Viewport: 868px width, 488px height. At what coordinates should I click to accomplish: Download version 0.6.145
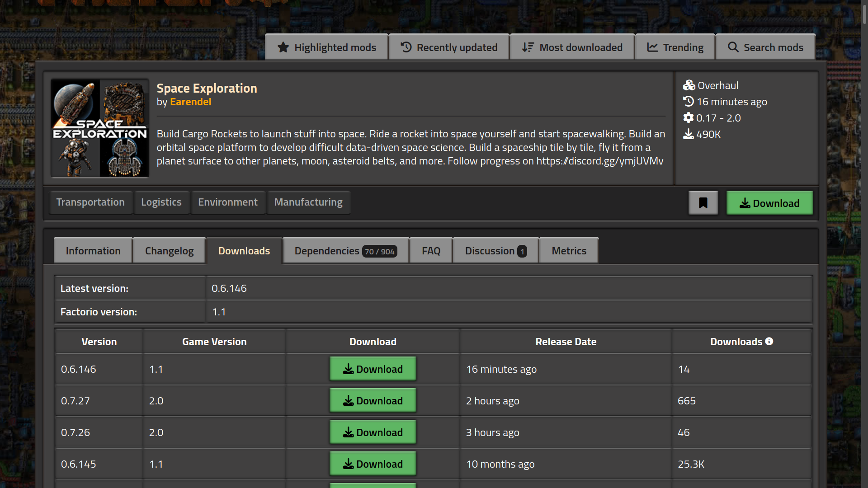[373, 464]
